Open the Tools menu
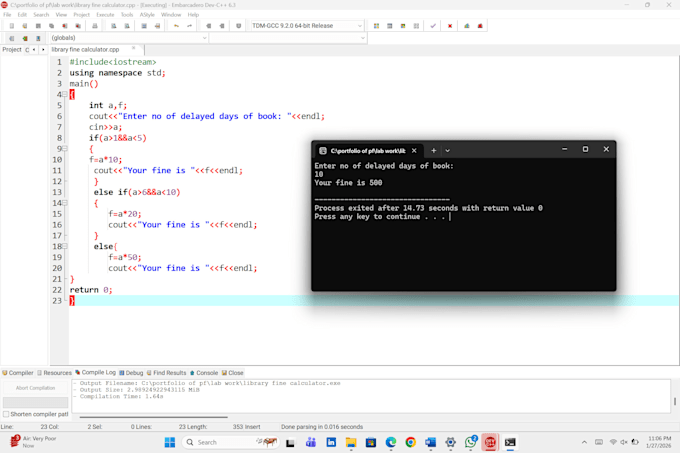This screenshot has width=680, height=453. pos(127,15)
